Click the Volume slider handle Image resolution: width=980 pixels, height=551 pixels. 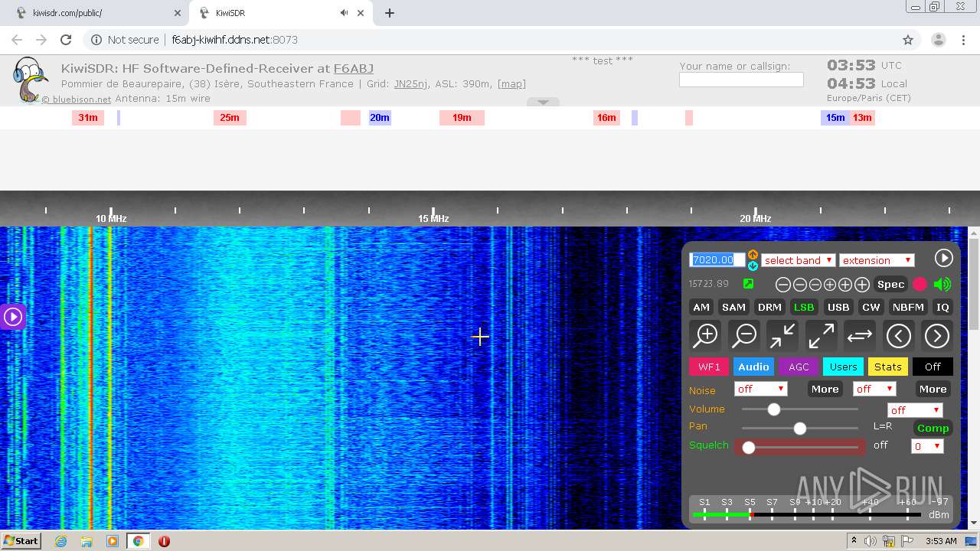(774, 409)
